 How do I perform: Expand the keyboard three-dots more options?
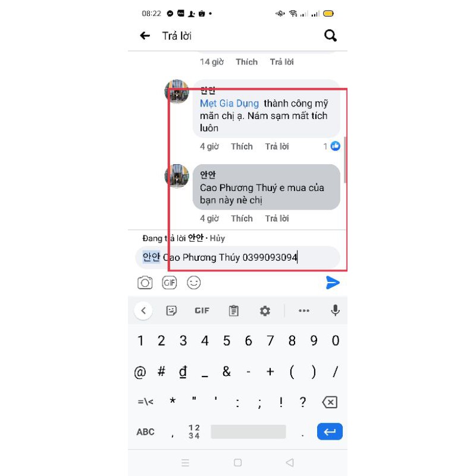(x=304, y=311)
